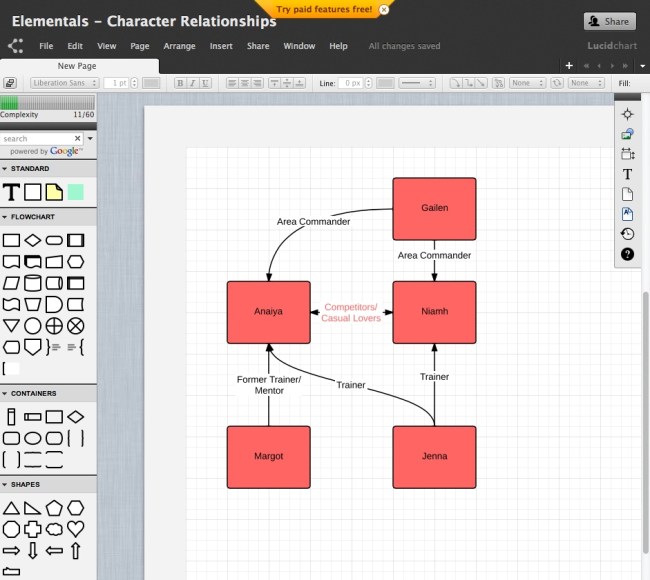Select the heart shape in Shapes panel

point(75,528)
